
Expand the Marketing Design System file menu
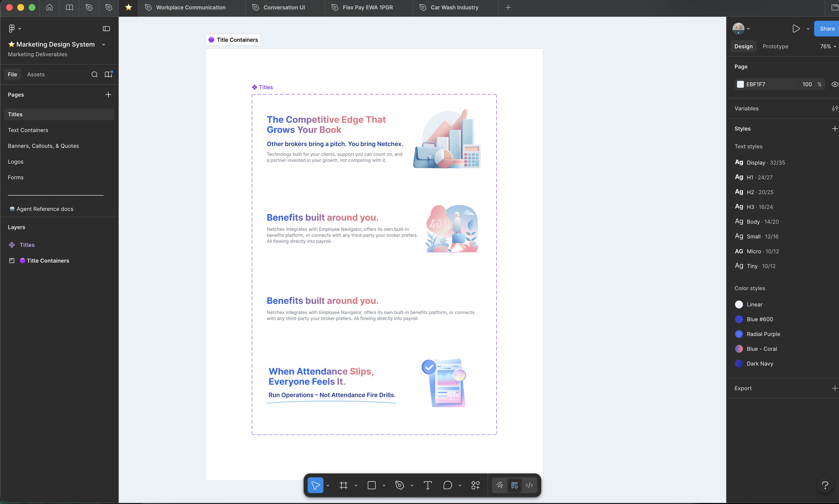tap(104, 45)
